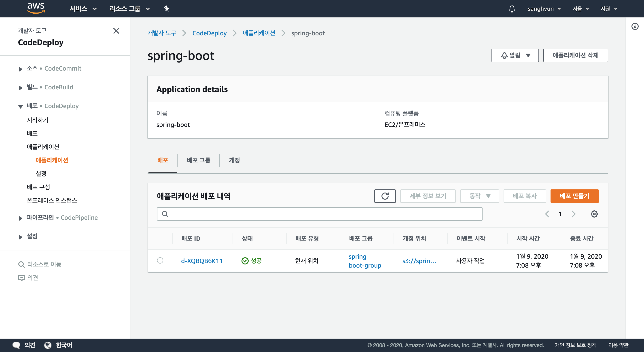Screen dimensions: 644x352
Task: Click the globe language icon in footer
Action: coord(48,345)
